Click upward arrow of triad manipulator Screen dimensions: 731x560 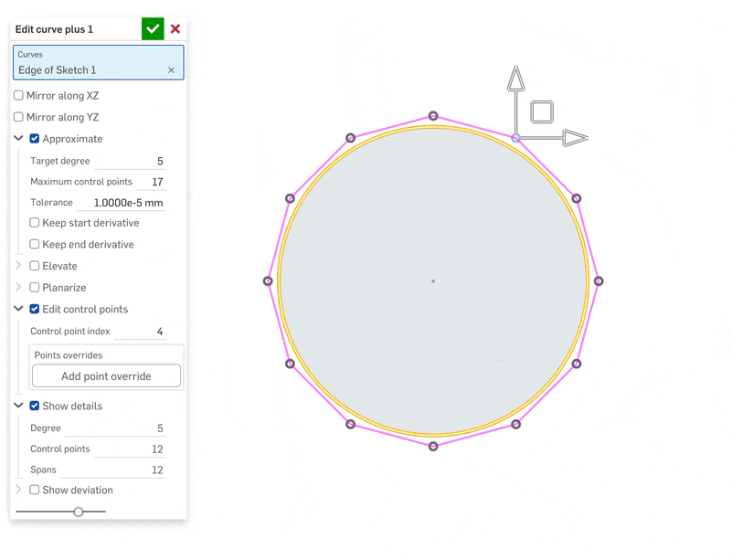[x=515, y=79]
